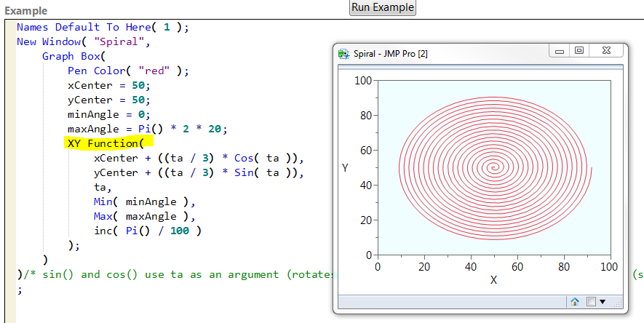644x323 pixels.
Task: Click the highlighted XY Function( text
Action: 106,143
